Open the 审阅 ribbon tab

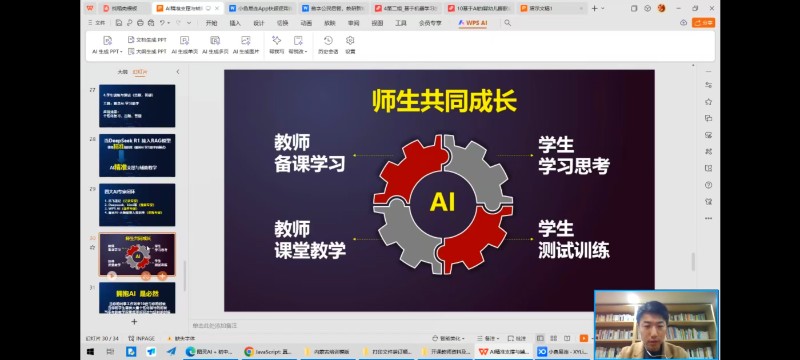354,23
